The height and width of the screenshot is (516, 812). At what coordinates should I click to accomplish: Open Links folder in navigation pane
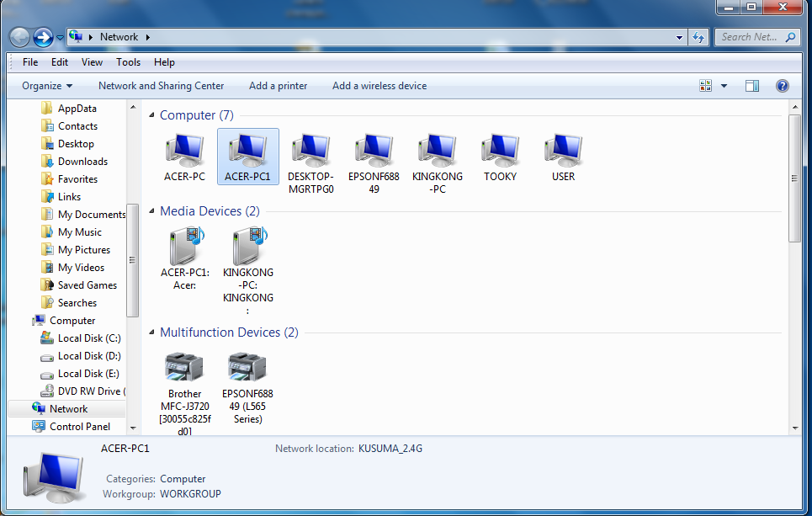(61, 196)
